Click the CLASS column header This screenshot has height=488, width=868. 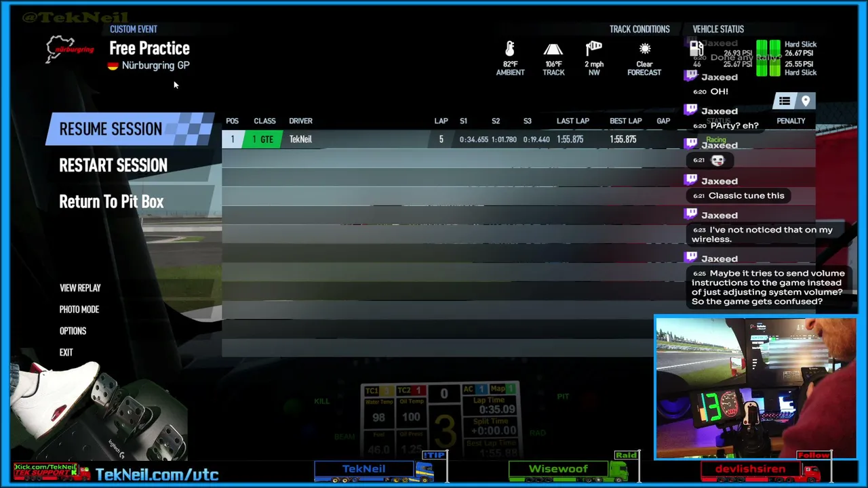coord(264,121)
